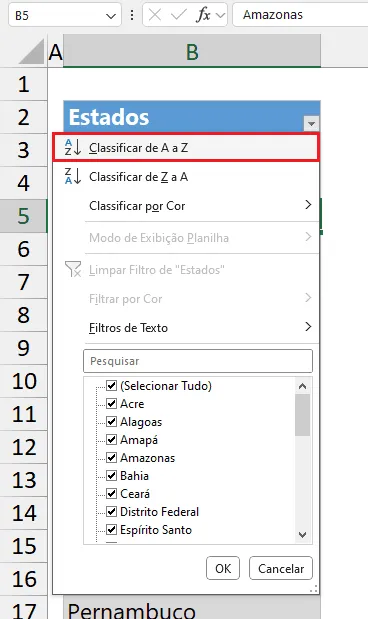Uncheck the Bahia checkbox

(112, 476)
